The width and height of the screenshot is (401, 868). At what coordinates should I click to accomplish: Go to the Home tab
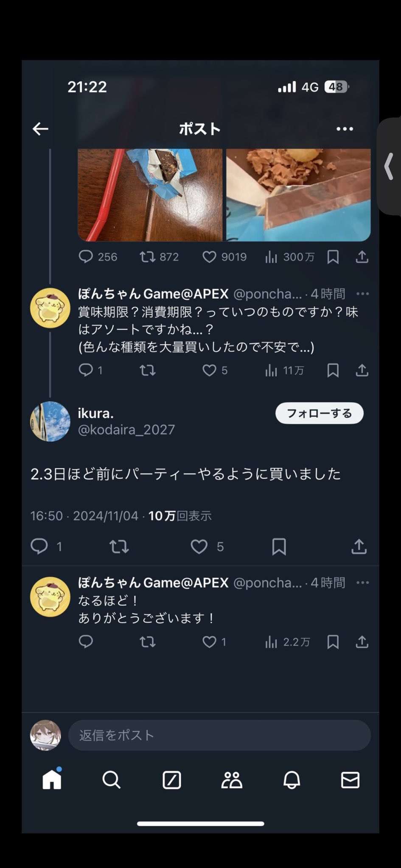(x=52, y=780)
